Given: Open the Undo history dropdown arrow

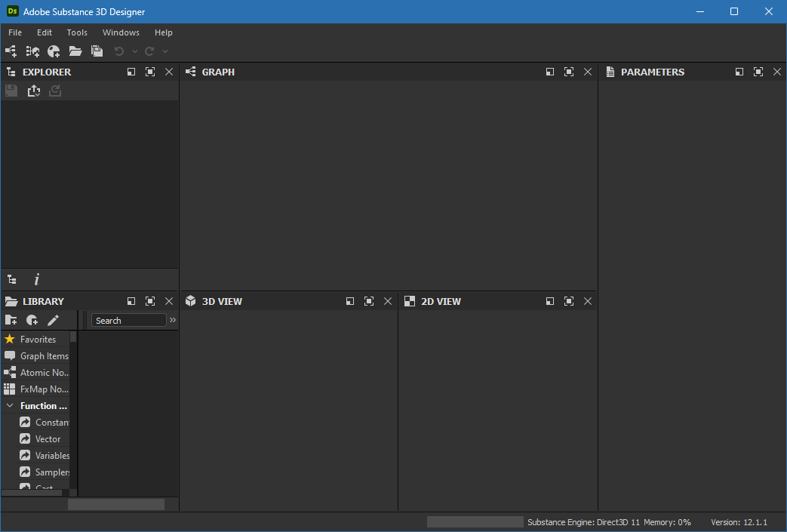Looking at the screenshot, I should click(x=134, y=51).
